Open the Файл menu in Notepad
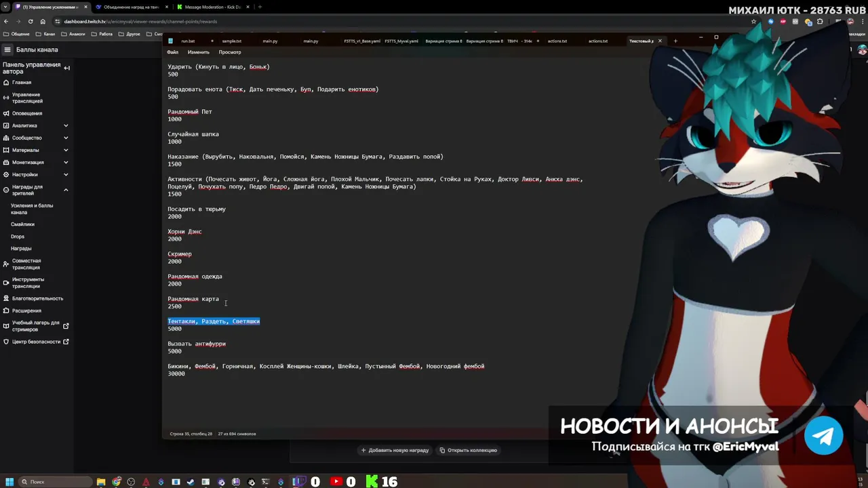The height and width of the screenshot is (488, 868). [173, 52]
